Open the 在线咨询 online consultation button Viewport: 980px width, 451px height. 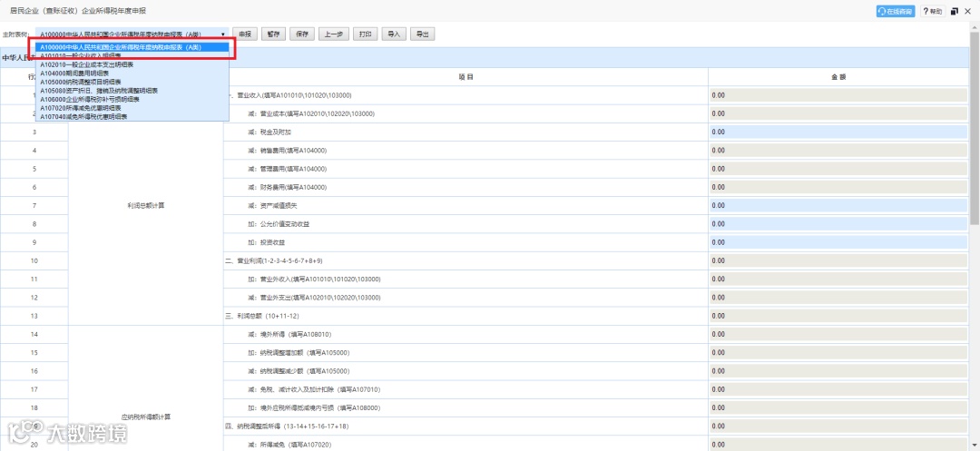click(897, 11)
